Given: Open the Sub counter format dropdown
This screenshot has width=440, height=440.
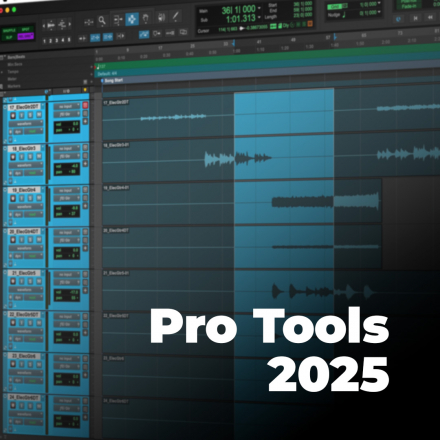Looking at the screenshot, I should point(259,18).
